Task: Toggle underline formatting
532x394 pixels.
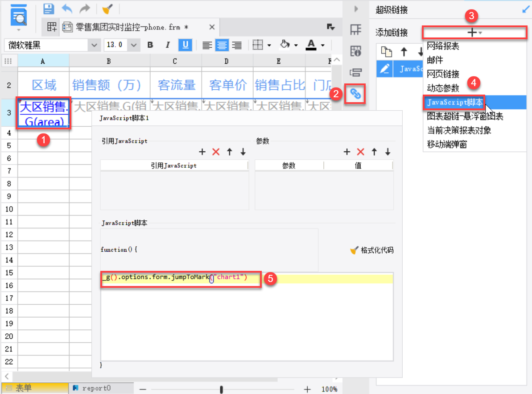Action: point(185,45)
